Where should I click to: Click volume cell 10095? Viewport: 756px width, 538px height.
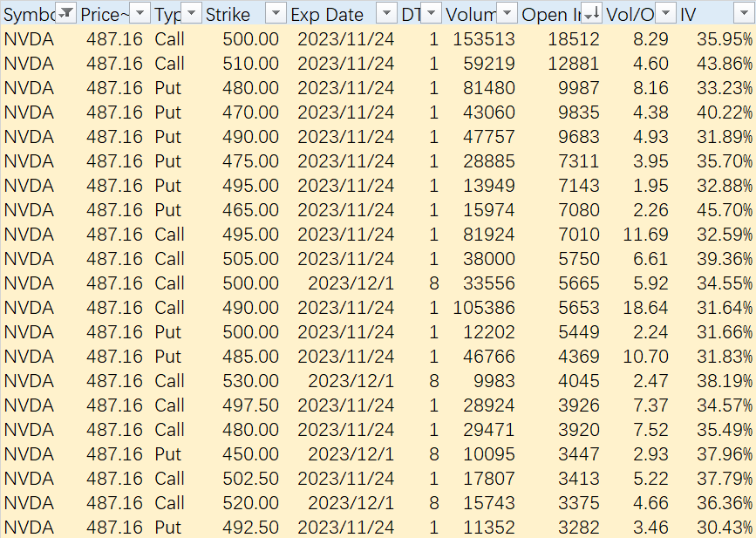(x=489, y=454)
